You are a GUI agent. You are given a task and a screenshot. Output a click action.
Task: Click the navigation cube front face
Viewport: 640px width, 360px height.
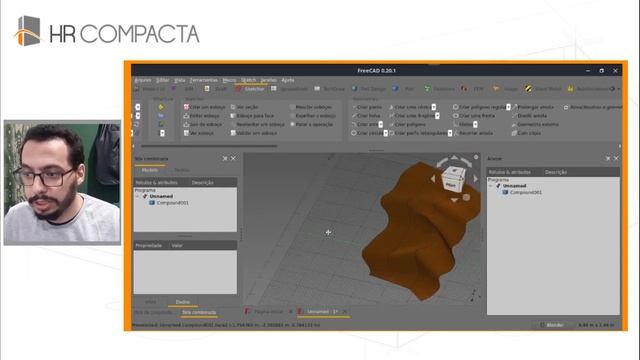(x=451, y=185)
